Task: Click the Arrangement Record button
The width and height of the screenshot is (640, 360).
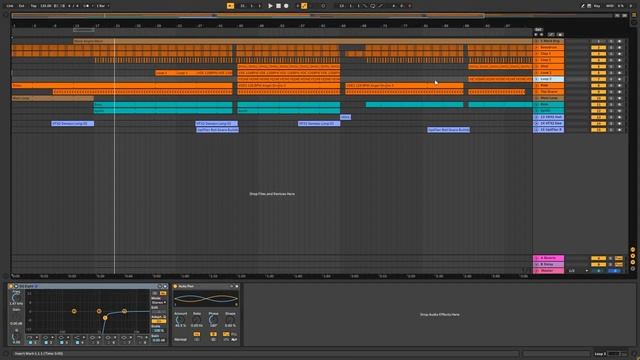Action: pos(286,6)
